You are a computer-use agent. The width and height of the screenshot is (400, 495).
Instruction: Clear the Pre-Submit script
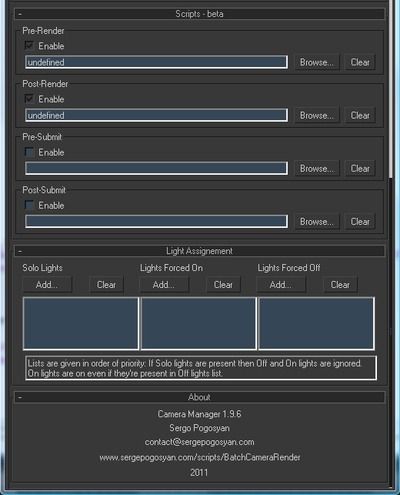click(x=360, y=168)
